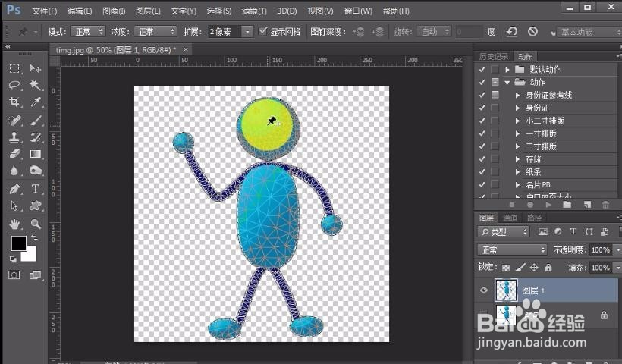Open the 旋转 rotate dropdown
622x364 pixels.
(x=434, y=31)
